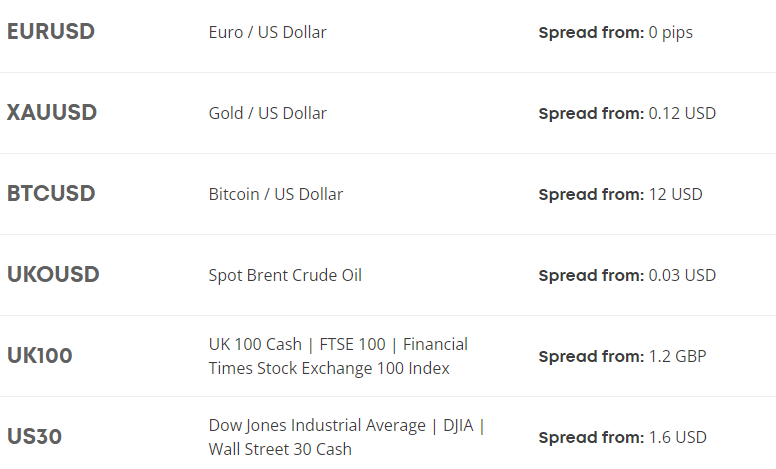Select the 'Spot Brent Crude Oil' text
The height and width of the screenshot is (469, 776).
coord(285,275)
